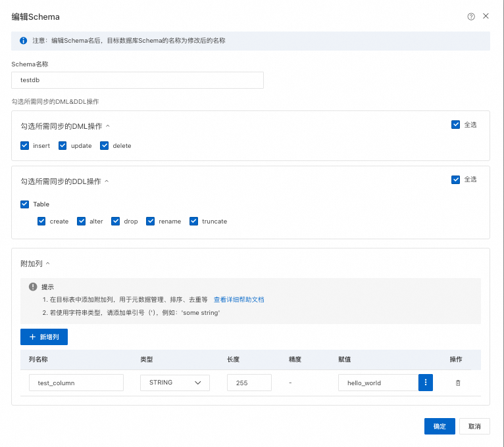Click the hello_world value input

(378, 383)
